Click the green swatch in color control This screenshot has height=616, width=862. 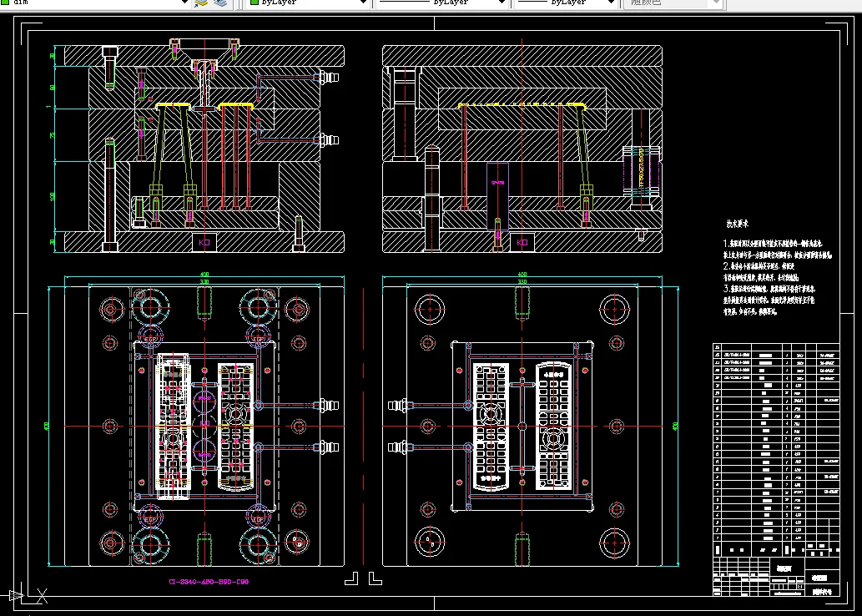click(x=255, y=3)
